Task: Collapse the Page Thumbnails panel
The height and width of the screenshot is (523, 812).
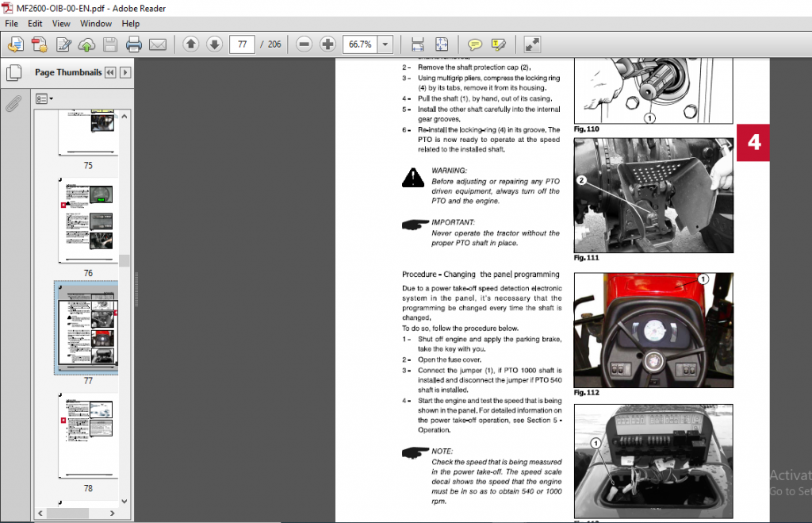Action: (110, 72)
